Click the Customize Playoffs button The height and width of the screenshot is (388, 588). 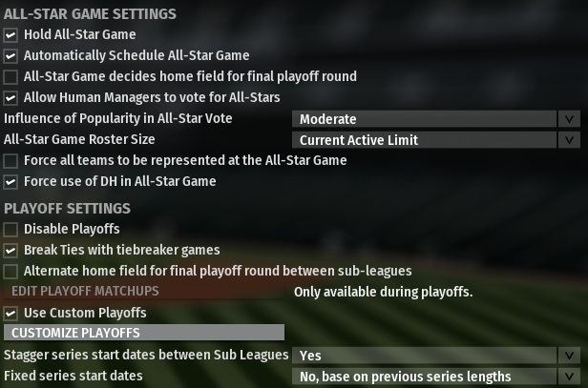coord(144,333)
